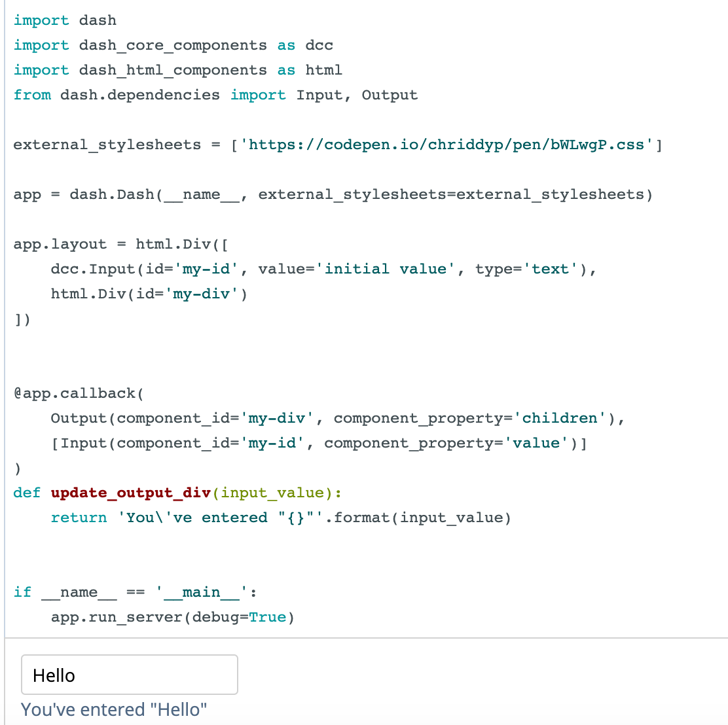Screen dimensions: 728x725
Task: Click the import dash line
Action: click(x=65, y=20)
